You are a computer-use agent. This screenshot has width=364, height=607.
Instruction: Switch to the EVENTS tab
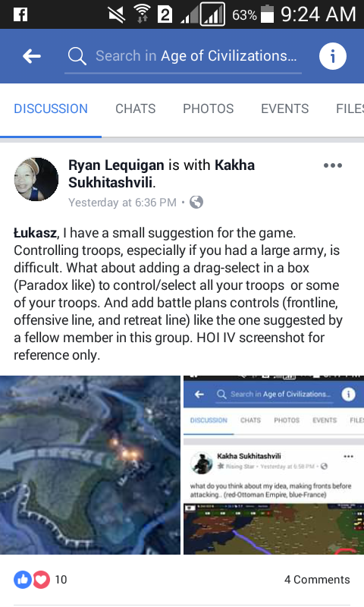(284, 109)
